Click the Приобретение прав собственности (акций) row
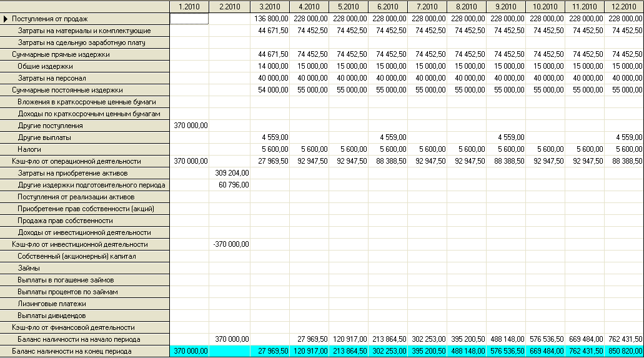This screenshot has height=358, width=644. (84, 210)
